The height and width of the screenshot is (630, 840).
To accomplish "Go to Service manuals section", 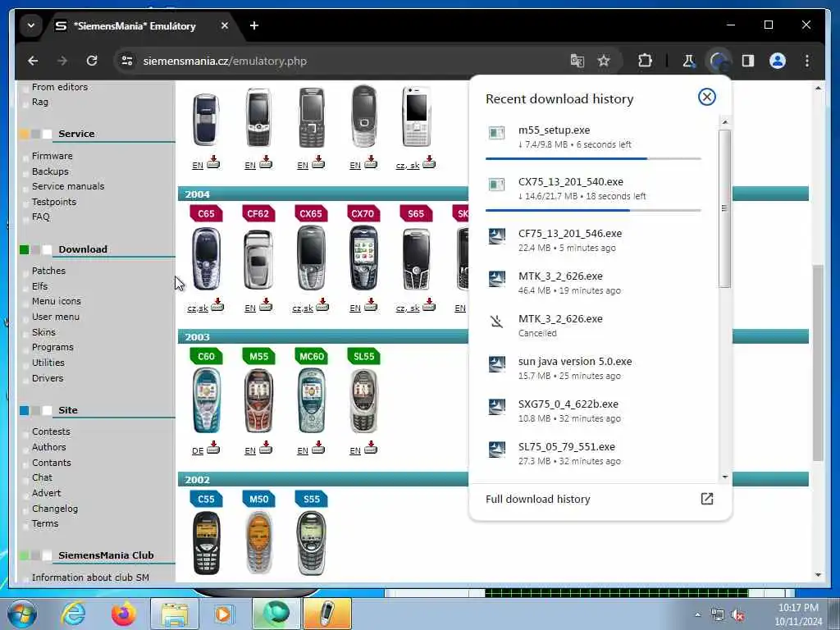I will click(68, 186).
